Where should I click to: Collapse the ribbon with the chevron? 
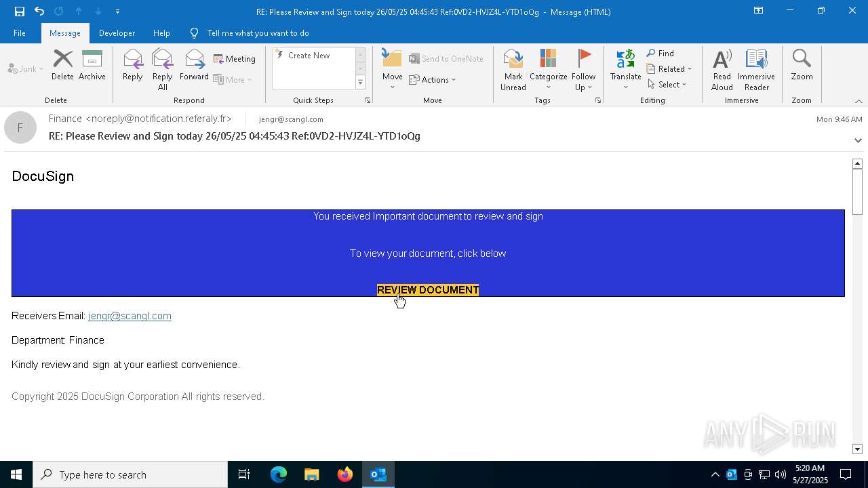[x=859, y=101]
